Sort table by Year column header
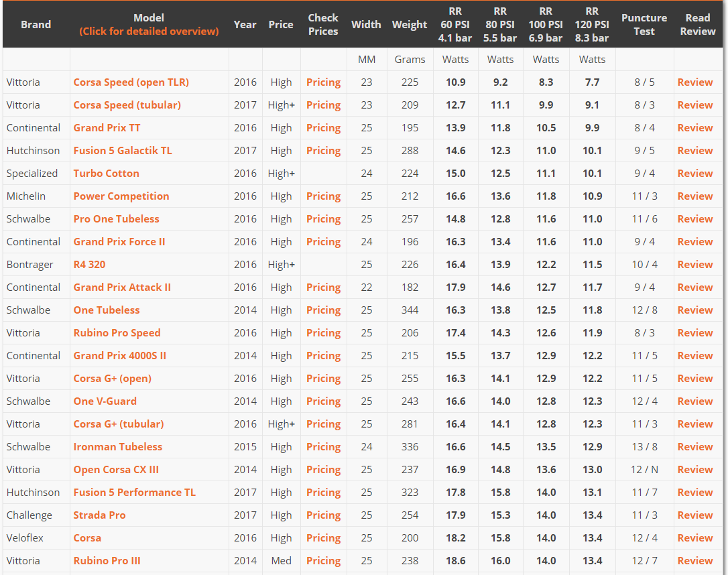 pyautogui.click(x=245, y=25)
